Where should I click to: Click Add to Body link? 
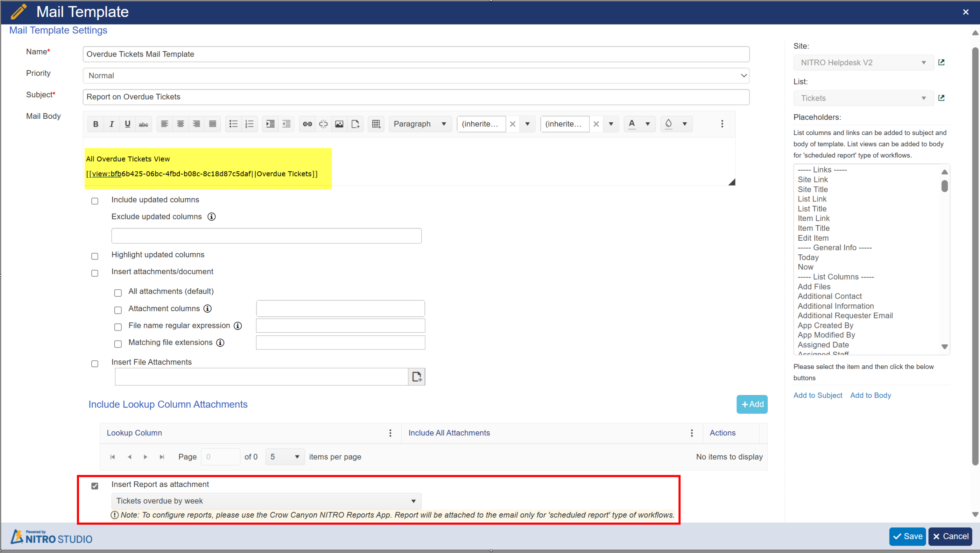pos(870,395)
